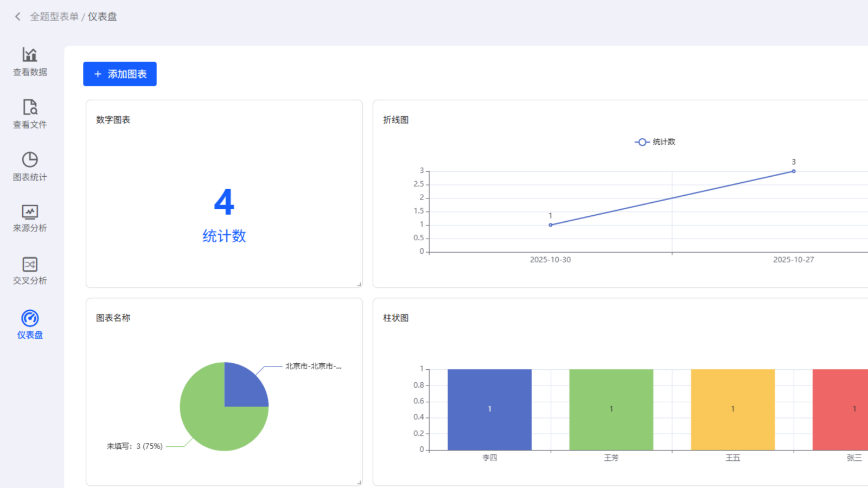
Task: Expand the 图表名称 pie chart card corner handle
Action: tap(359, 481)
